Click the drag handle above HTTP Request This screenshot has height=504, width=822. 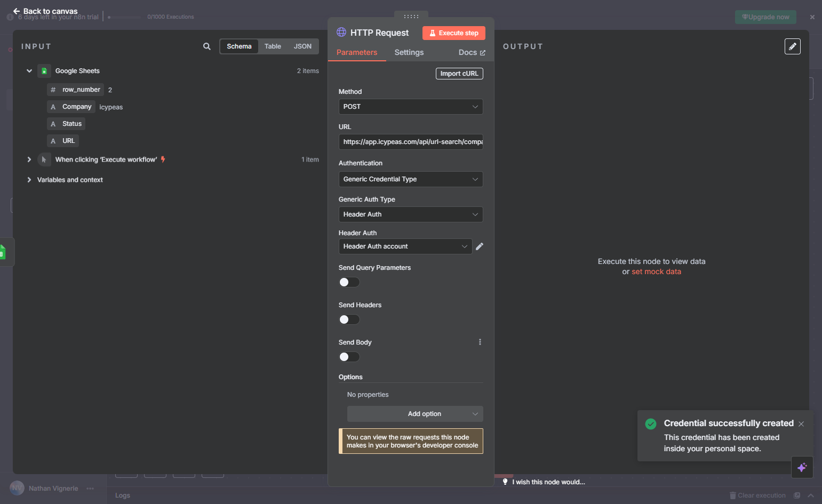click(411, 17)
